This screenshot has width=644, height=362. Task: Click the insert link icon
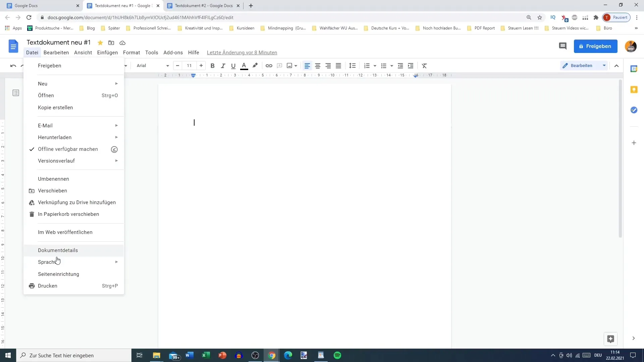pyautogui.click(x=269, y=65)
